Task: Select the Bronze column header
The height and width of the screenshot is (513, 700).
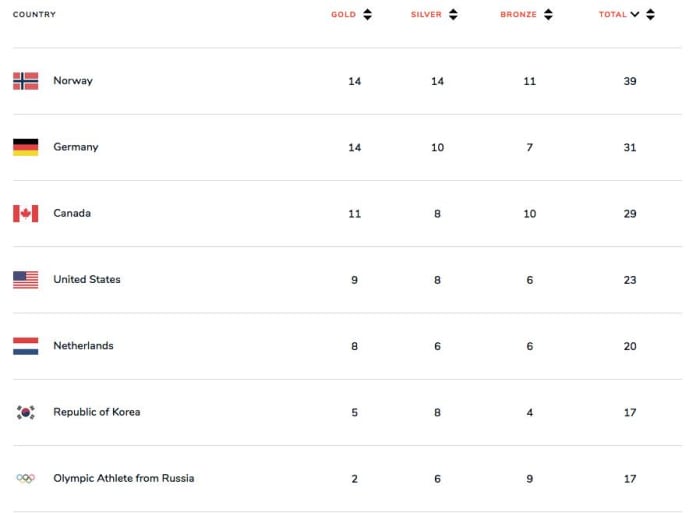Action: pos(518,15)
